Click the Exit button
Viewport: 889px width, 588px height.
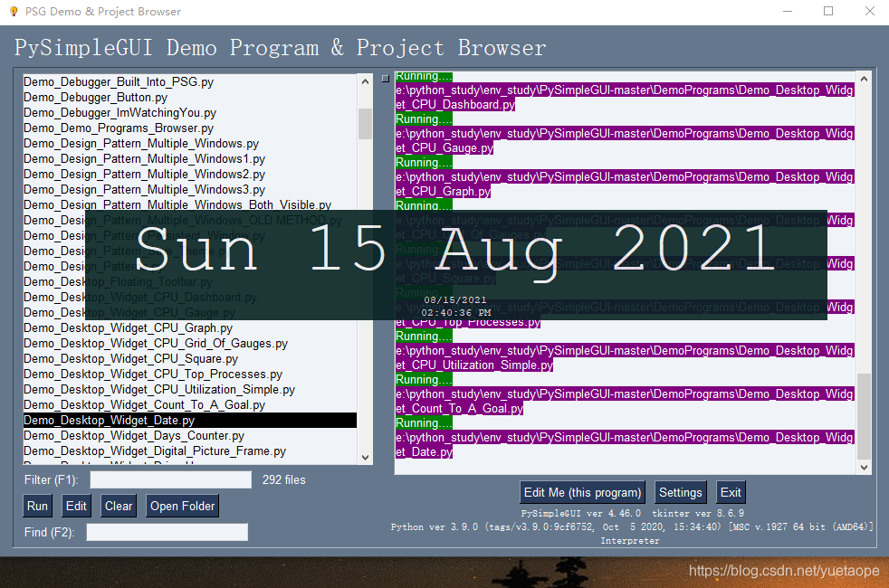[731, 492]
